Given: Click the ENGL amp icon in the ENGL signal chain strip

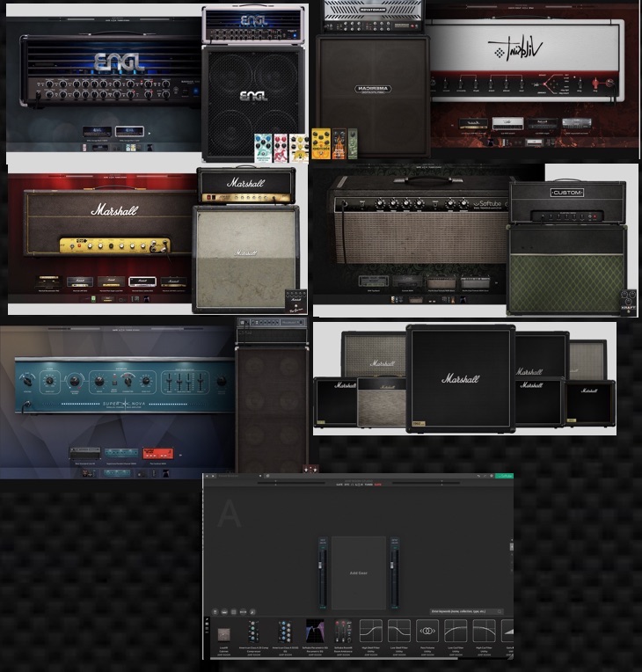Looking at the screenshot, I should tap(100, 148).
